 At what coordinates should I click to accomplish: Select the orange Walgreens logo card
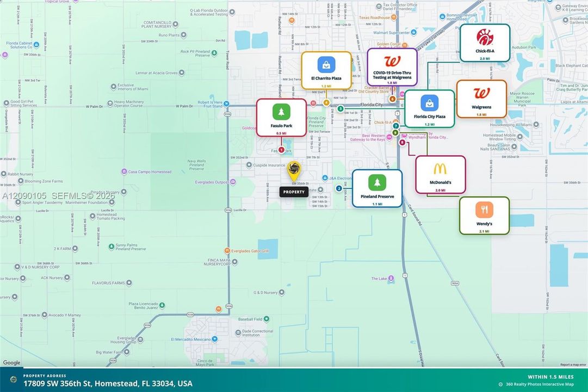[x=481, y=99]
